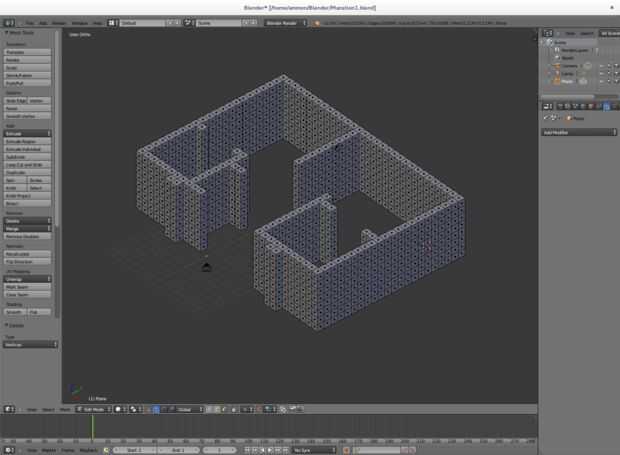Open the Edit Mode dropdown
This screenshot has height=455, width=620.
(93, 409)
